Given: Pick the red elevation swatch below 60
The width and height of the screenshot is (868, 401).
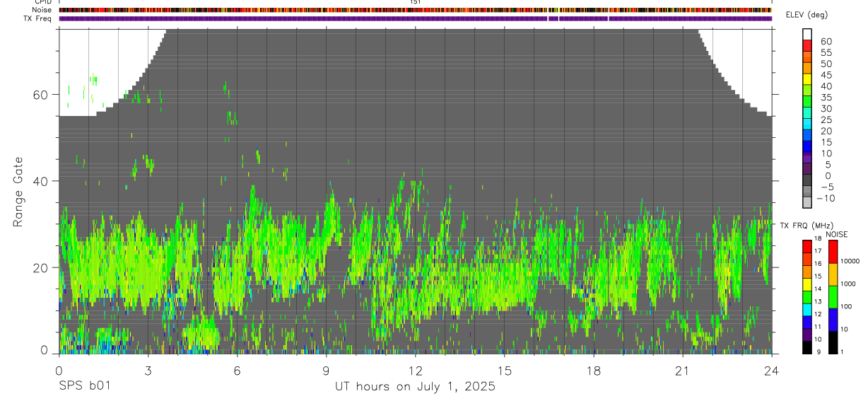Looking at the screenshot, I should click(807, 45).
